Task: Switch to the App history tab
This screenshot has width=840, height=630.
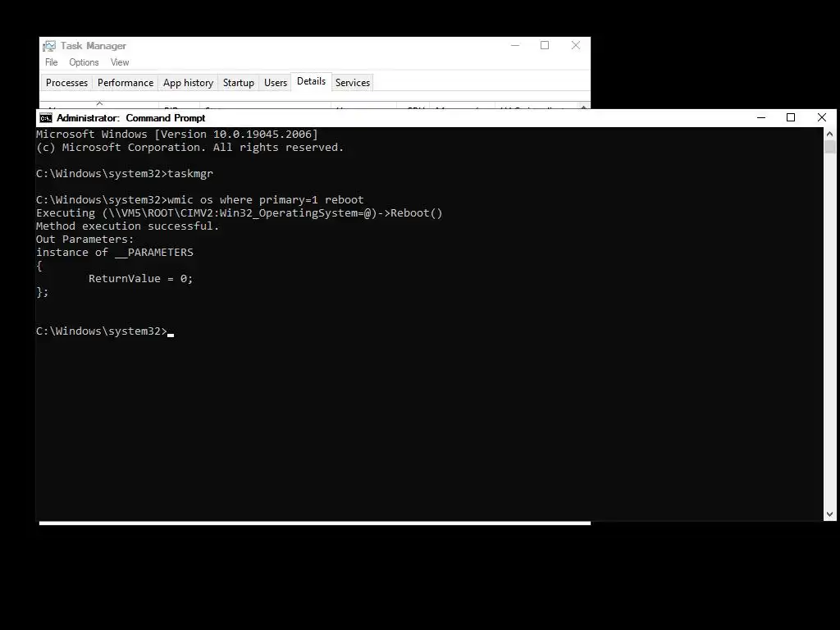Action: tap(188, 83)
